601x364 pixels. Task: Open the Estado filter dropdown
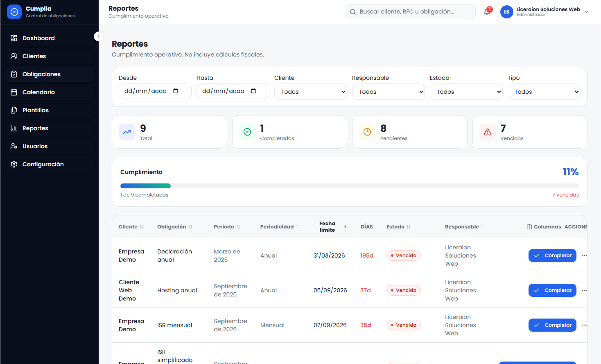tap(466, 92)
